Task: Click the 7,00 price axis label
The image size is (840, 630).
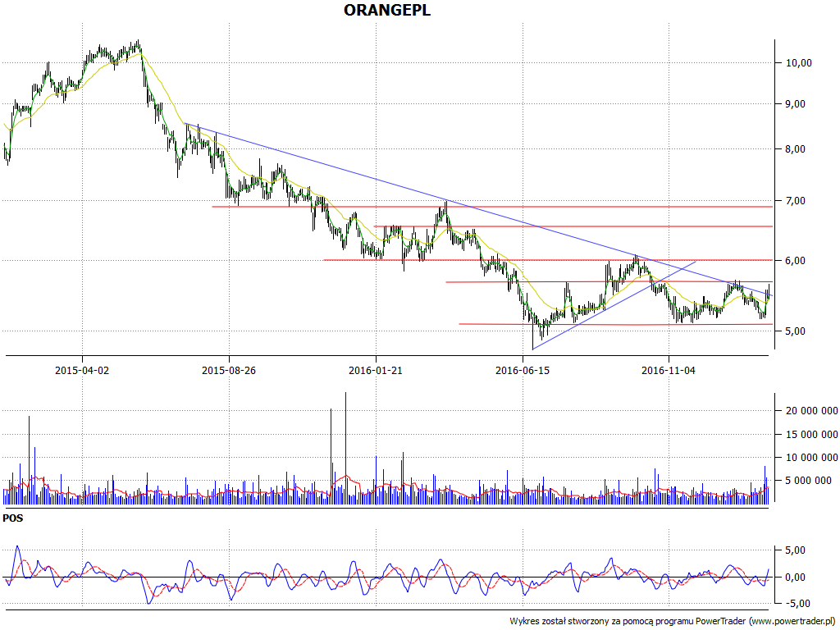Action: point(796,201)
